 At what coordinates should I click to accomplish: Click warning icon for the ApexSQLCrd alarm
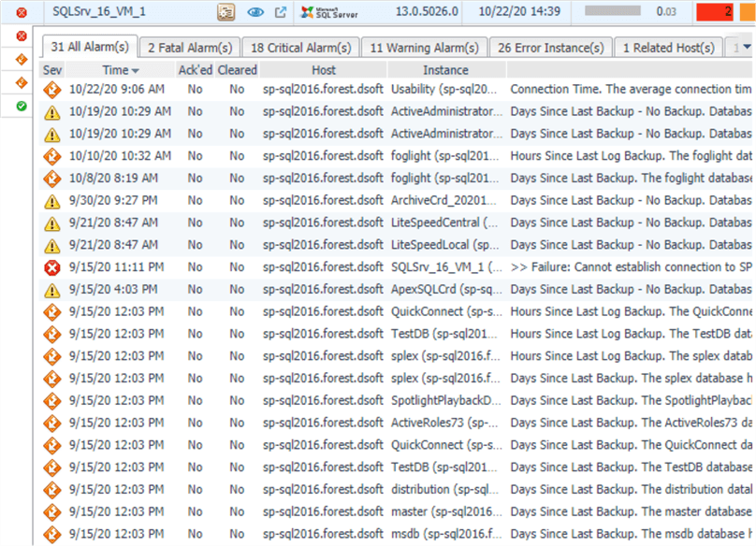(x=52, y=290)
